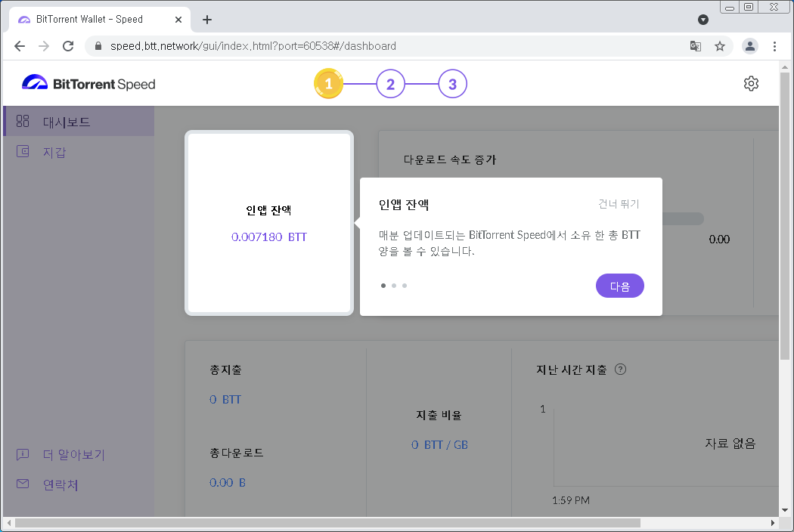This screenshot has height=532, width=794.
Task: Click the vertical scrollbar thumb
Action: coord(785,216)
